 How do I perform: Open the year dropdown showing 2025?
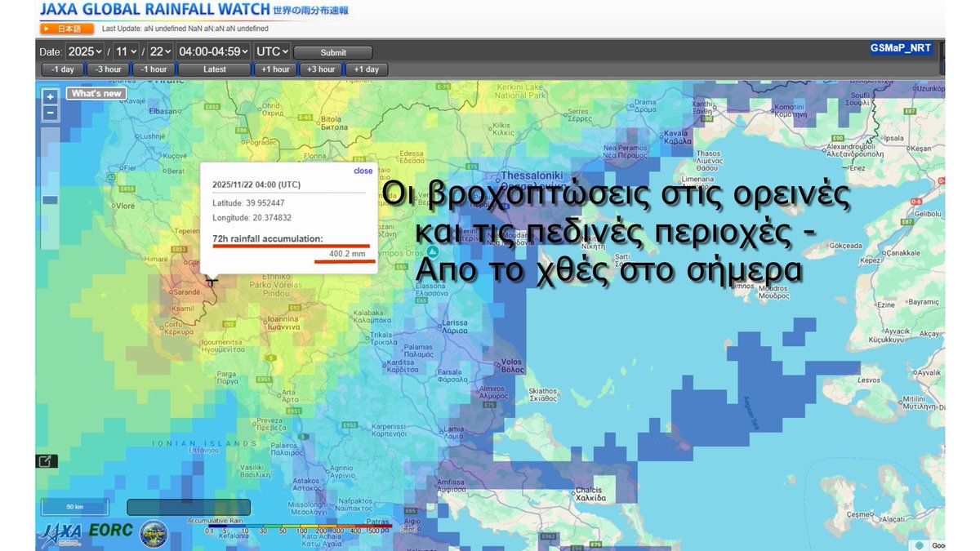point(85,51)
